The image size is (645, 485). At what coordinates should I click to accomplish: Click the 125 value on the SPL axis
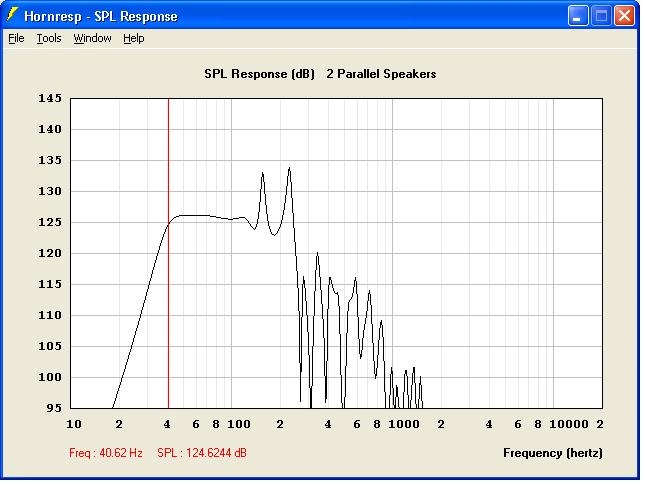(50, 222)
